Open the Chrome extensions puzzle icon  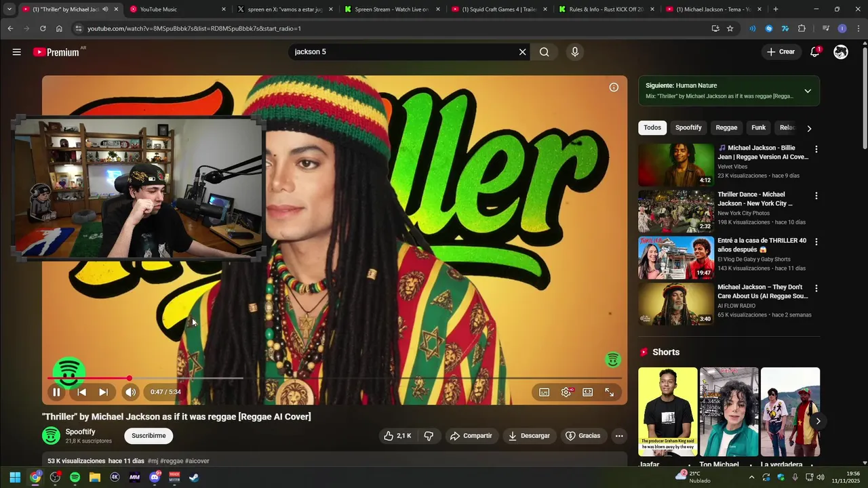(802, 28)
